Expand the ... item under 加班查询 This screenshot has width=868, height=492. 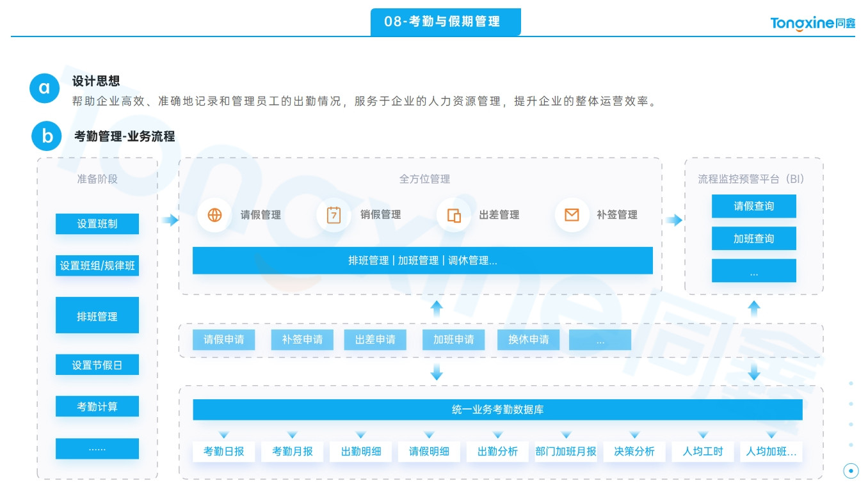[753, 270]
